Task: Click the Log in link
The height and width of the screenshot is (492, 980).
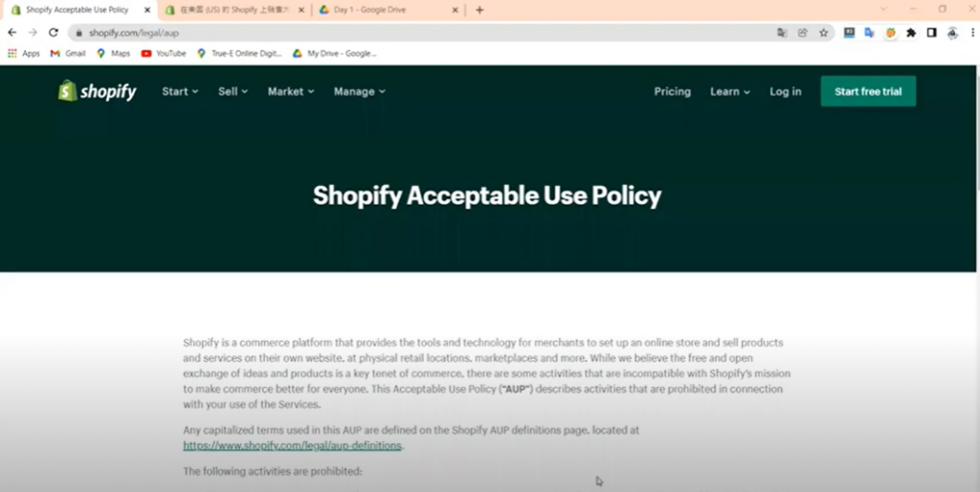Action: coord(785,92)
